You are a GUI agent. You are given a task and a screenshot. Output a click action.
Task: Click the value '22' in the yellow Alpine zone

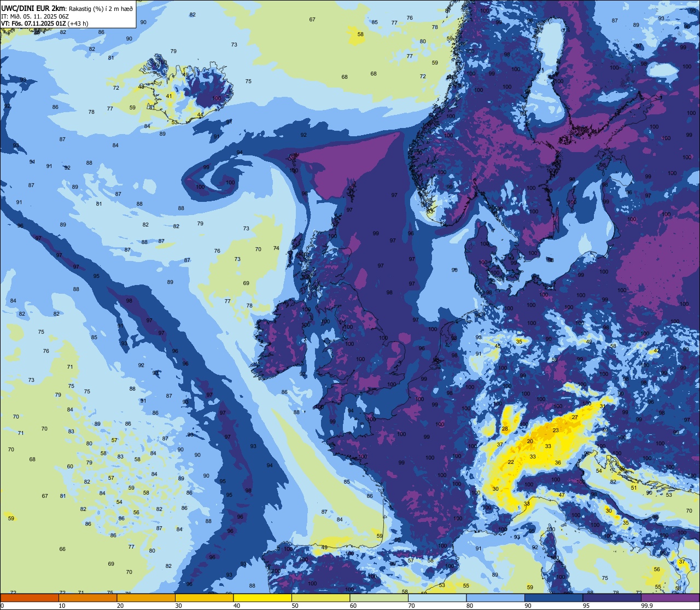pos(511,462)
